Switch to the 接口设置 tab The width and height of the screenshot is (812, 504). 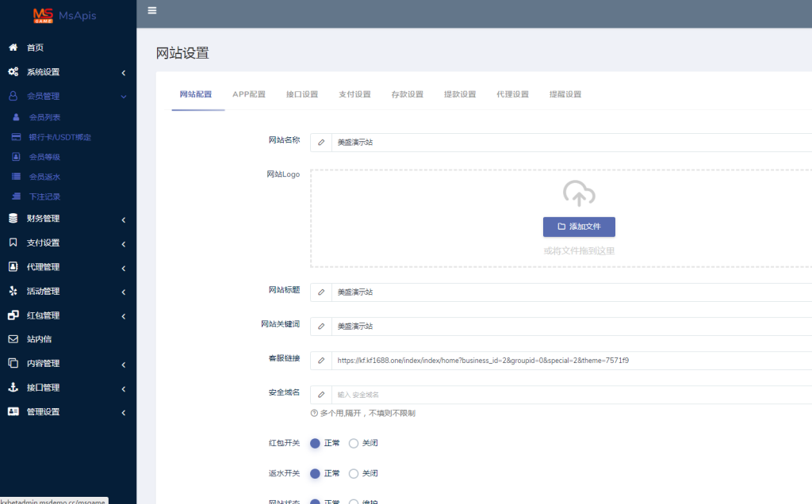(302, 94)
